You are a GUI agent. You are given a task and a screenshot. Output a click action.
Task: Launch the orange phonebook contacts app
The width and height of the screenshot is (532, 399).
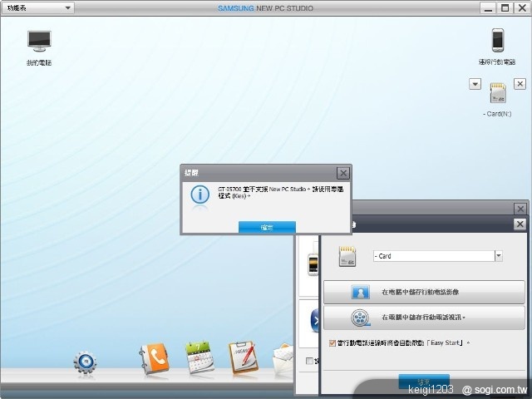[154, 357]
